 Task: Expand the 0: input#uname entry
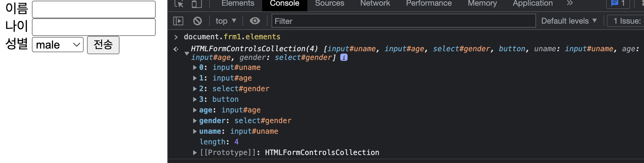[195, 68]
